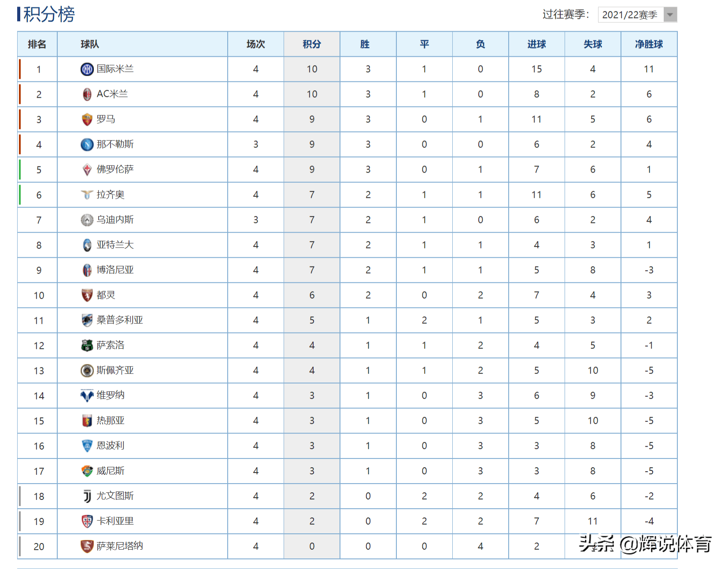Screen dimensions: 728x569
Task: Open the 佛罗伦萨 team link
Action: coord(115,170)
